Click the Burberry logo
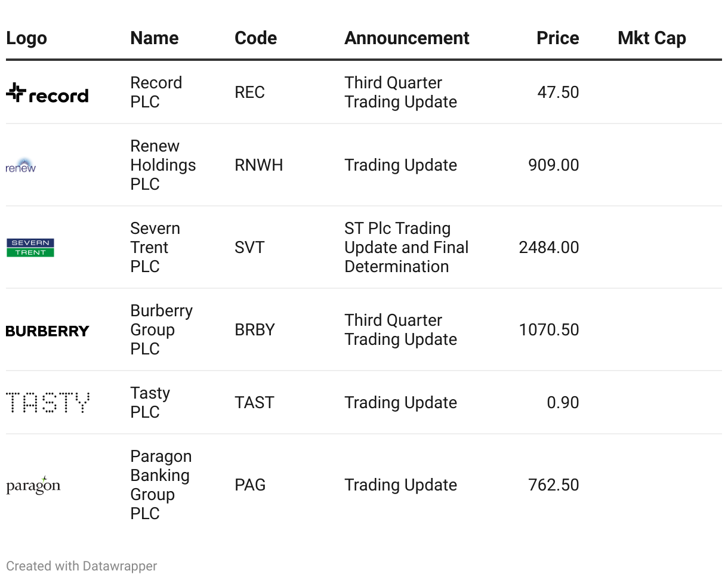 coord(48,331)
